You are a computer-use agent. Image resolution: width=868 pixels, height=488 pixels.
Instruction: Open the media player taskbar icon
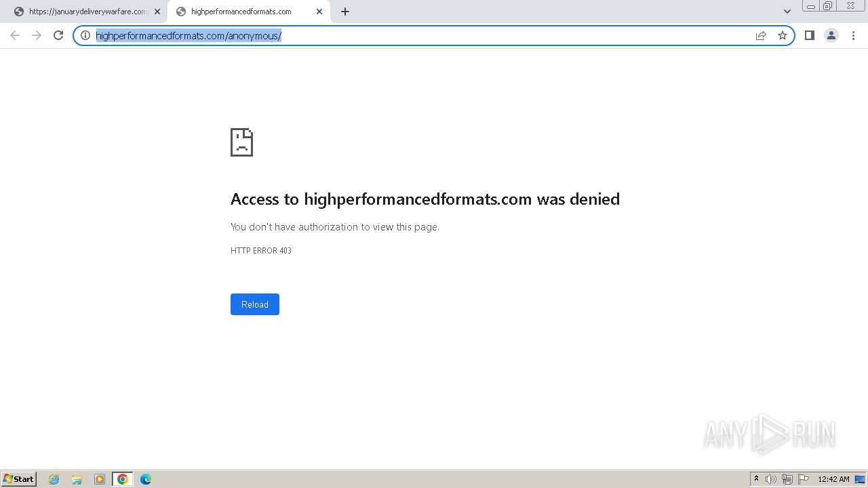pyautogui.click(x=100, y=479)
